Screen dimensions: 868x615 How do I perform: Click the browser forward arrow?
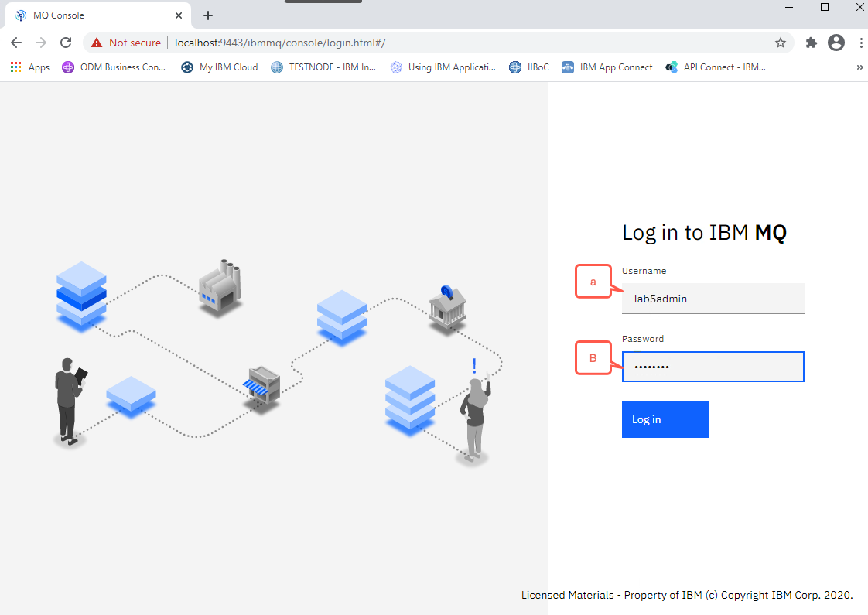pyautogui.click(x=41, y=43)
